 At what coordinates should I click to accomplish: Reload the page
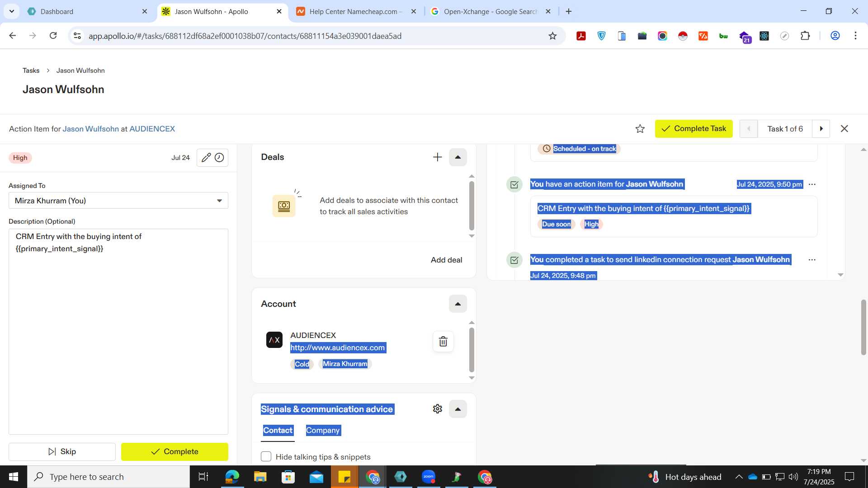[53, 36]
